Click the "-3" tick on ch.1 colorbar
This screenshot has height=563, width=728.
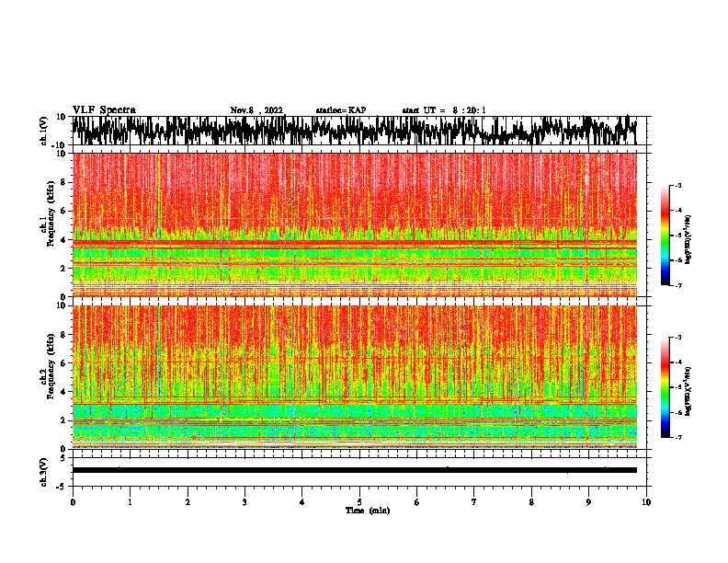(678, 185)
